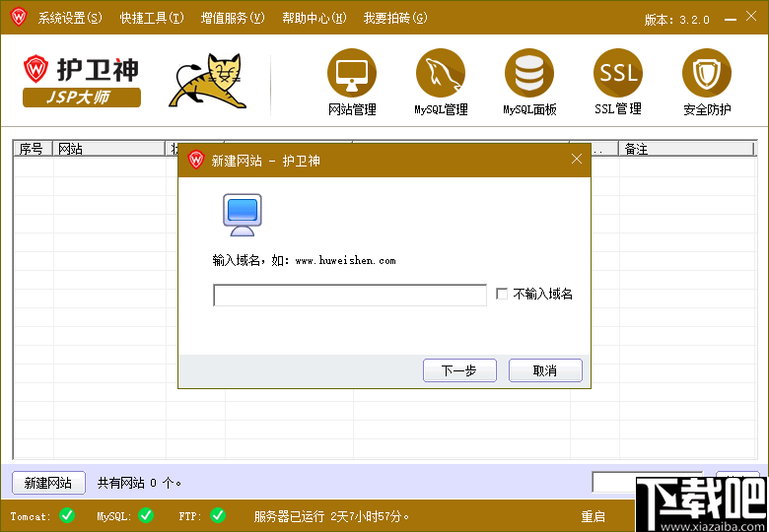Open the 增值服务(V) menu
This screenshot has height=532, width=769.
(233, 18)
